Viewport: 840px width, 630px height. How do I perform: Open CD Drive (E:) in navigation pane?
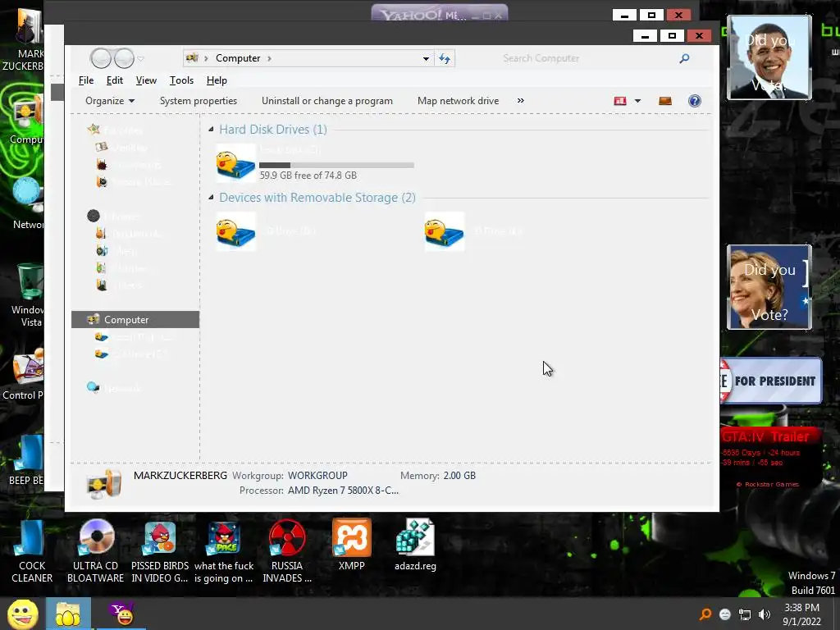[x=131, y=354]
